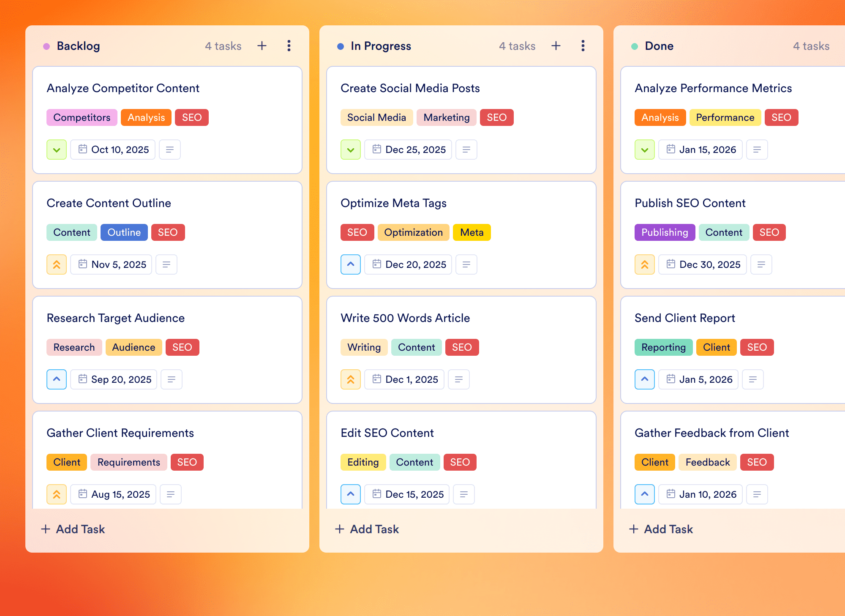Screen dimensions: 845x616
Task: Toggle priority on Publish SEO Content card
Action: pos(645,264)
